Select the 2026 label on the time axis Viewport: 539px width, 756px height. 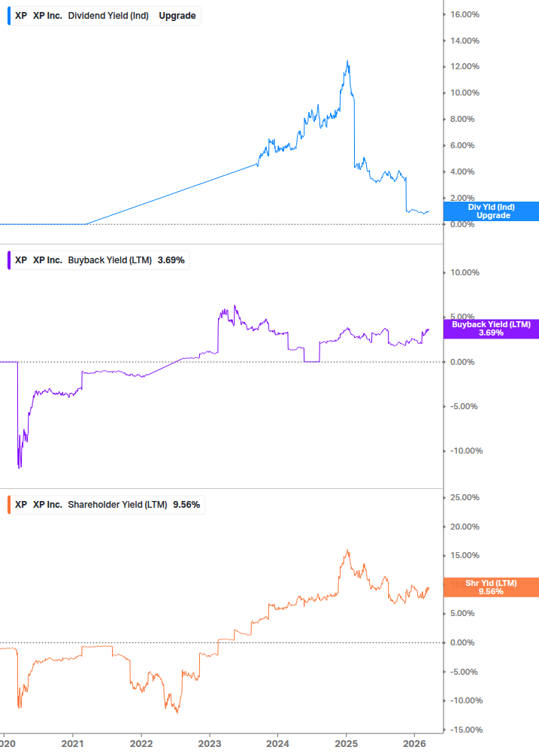[x=414, y=745]
